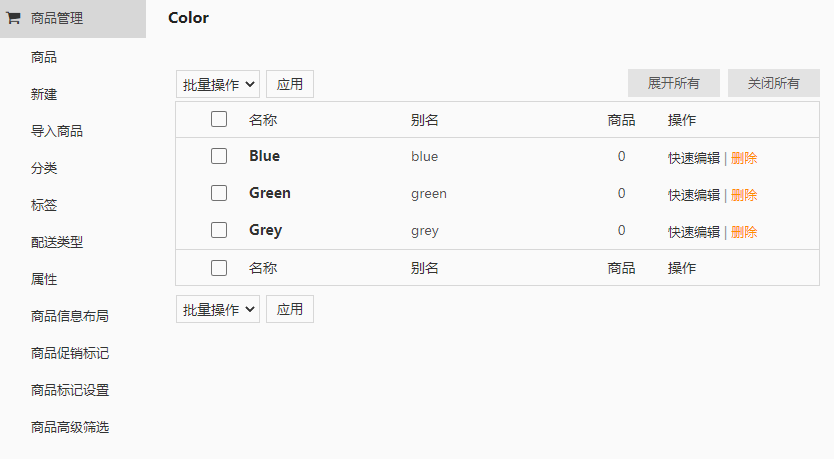Open the Grey term name link
Viewport: 834px width, 459px height.
[x=265, y=230]
